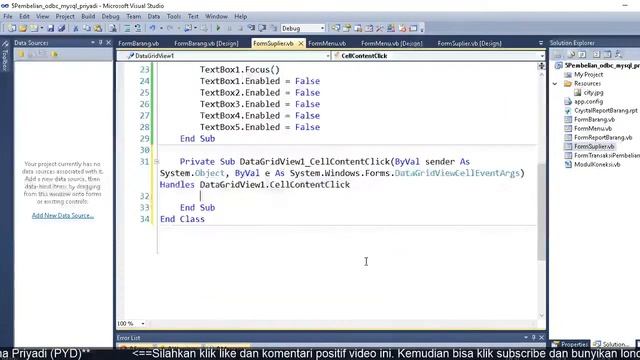640x360 pixels.
Task: Open the CellContentClick method name dropdown
Action: coord(542,56)
